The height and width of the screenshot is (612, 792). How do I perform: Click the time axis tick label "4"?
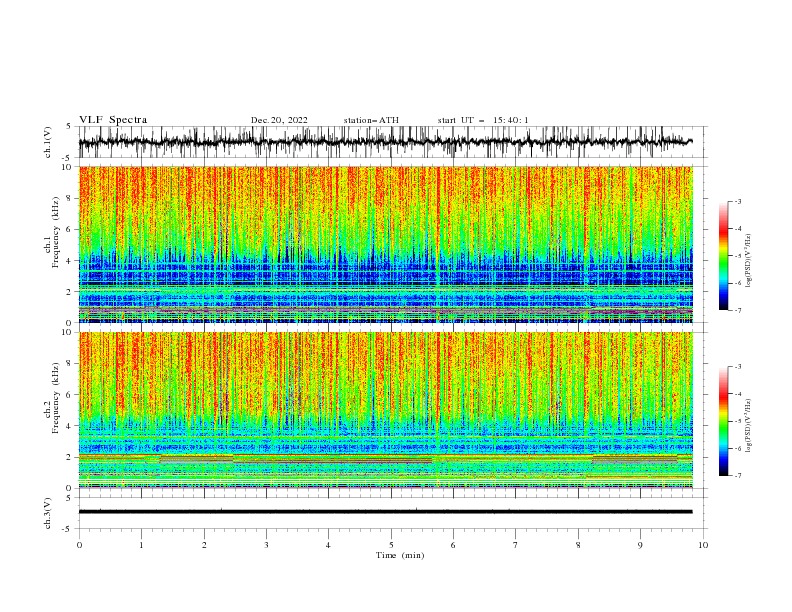[x=328, y=545]
